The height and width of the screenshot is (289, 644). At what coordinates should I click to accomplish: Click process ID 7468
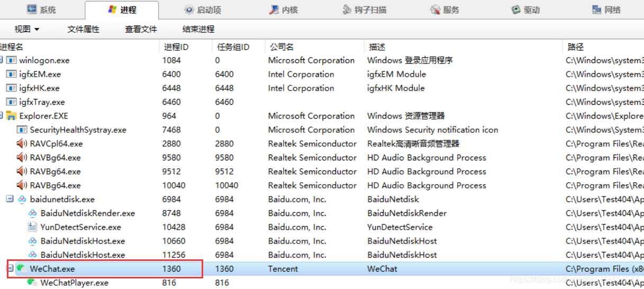[171, 130]
